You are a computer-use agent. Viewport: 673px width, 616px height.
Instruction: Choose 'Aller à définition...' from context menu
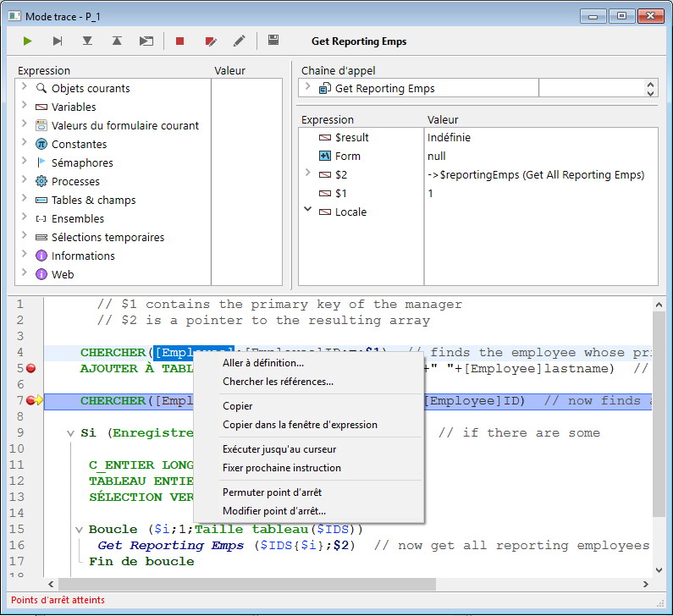(x=262, y=363)
